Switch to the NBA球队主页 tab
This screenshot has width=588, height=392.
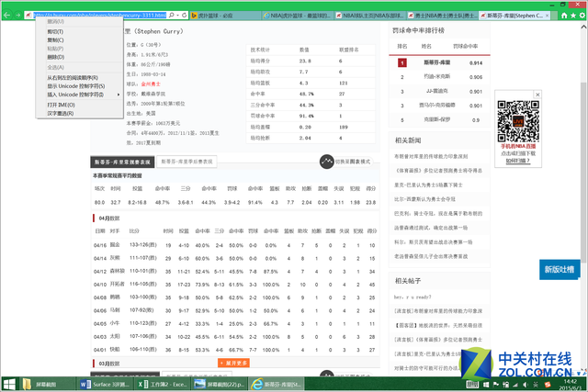coord(369,16)
